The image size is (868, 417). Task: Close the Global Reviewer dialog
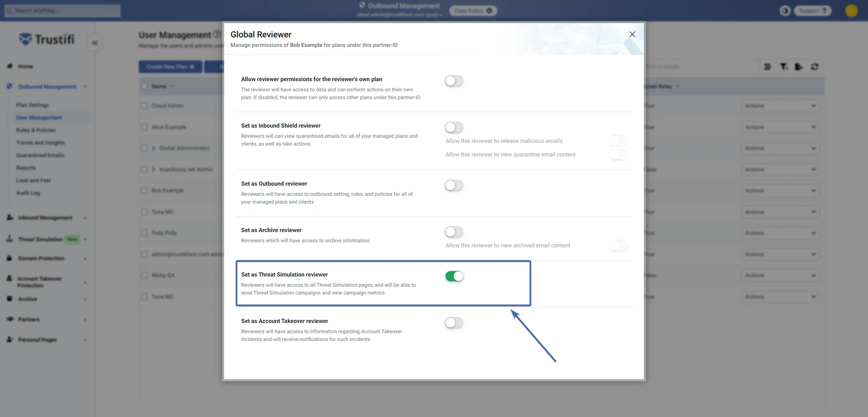pos(632,34)
